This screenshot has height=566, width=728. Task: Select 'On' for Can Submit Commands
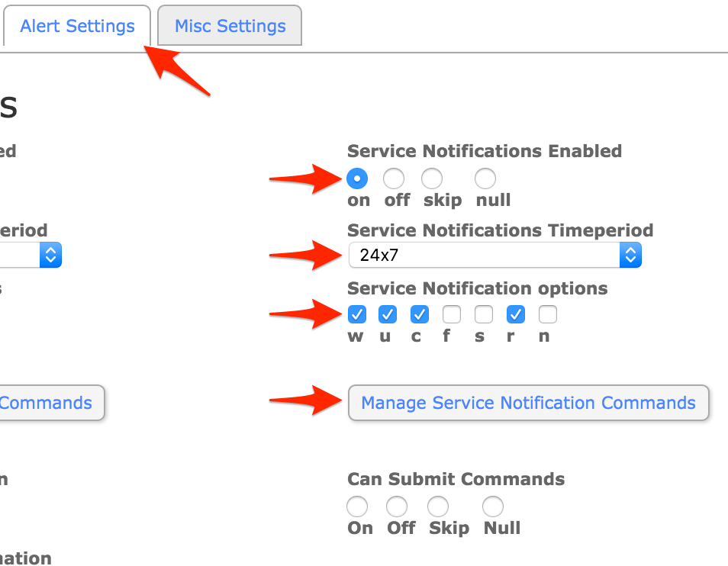coord(357,507)
